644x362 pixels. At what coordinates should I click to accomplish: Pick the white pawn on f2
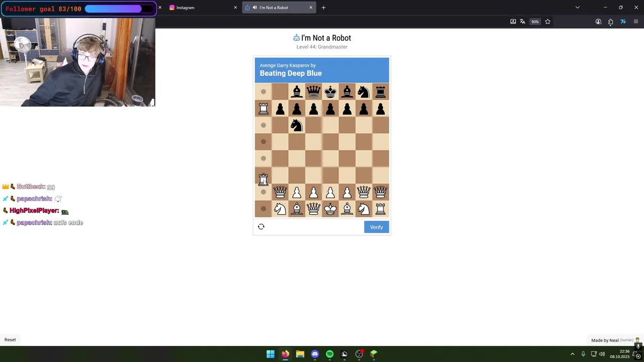coord(347,192)
